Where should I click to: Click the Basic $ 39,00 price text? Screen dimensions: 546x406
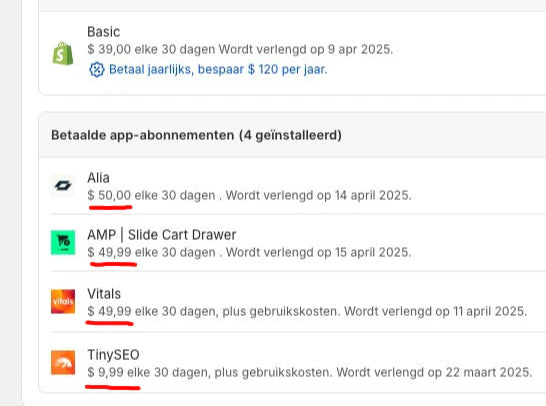pyautogui.click(x=109, y=49)
